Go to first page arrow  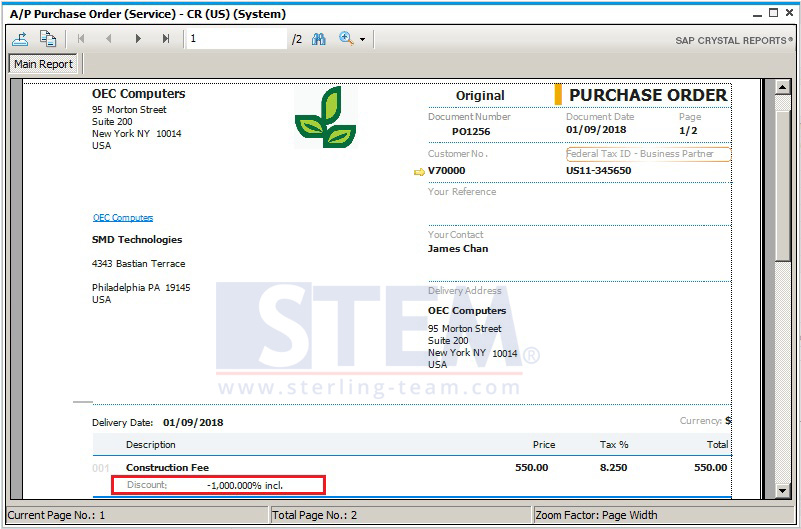[x=81, y=39]
